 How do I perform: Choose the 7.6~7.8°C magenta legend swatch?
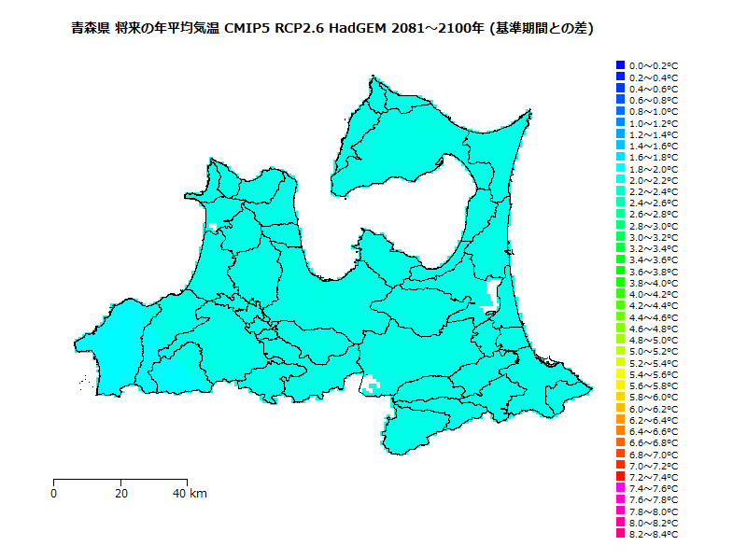(x=620, y=500)
